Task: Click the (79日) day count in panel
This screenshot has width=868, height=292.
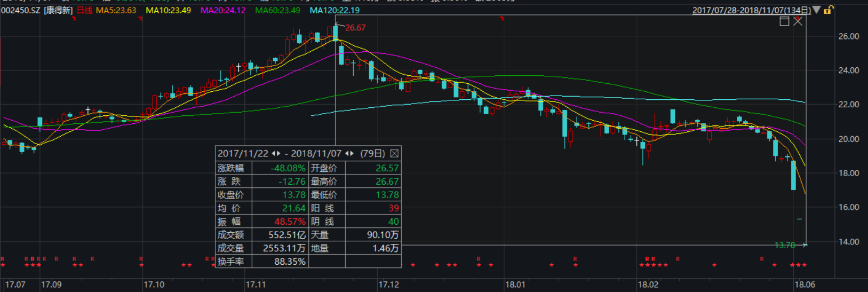Action: click(372, 153)
